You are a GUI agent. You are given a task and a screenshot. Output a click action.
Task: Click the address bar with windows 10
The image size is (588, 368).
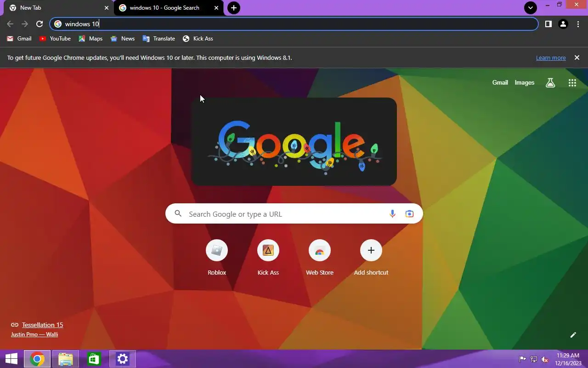point(294,24)
